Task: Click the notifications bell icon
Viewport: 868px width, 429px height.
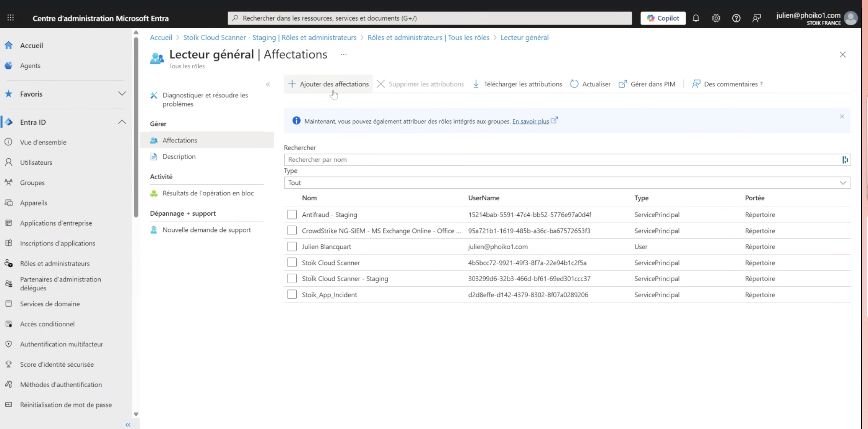Action: (696, 18)
